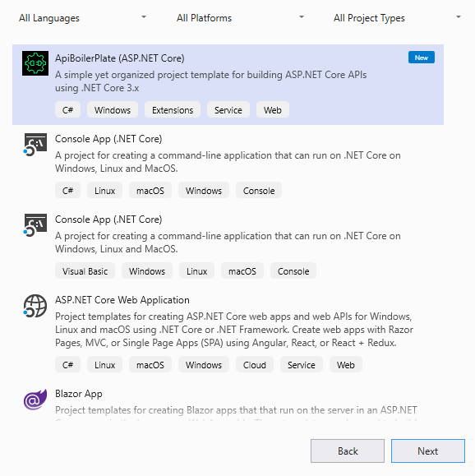Click the Console tag of C# Console App
475x476 pixels.
click(259, 191)
